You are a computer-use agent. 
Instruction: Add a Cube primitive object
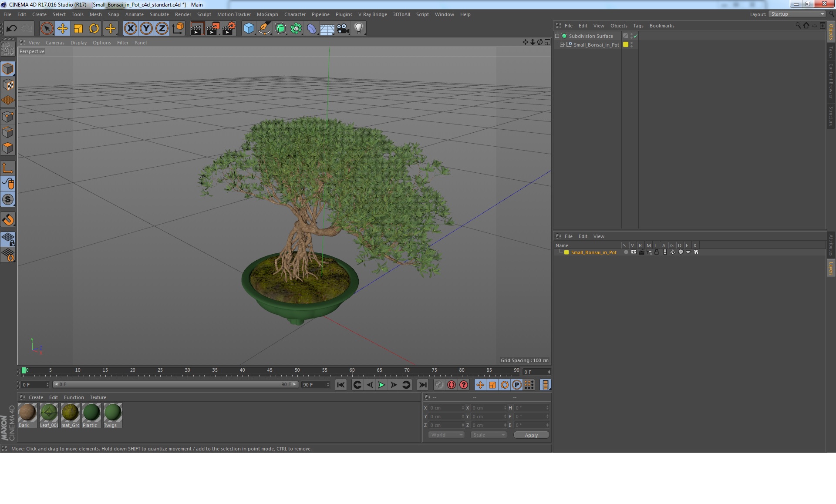tap(249, 29)
